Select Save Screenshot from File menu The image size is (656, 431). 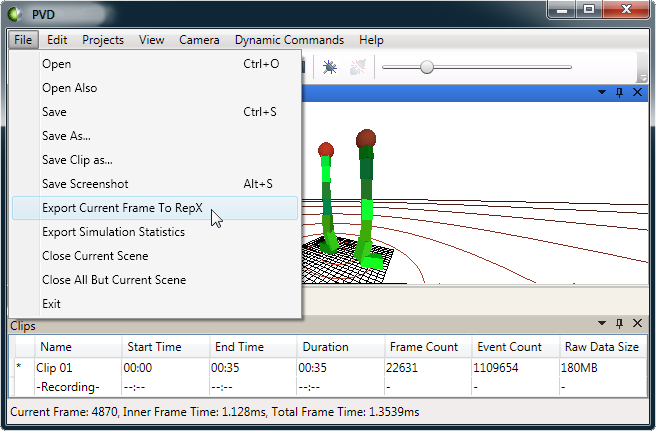click(x=85, y=184)
